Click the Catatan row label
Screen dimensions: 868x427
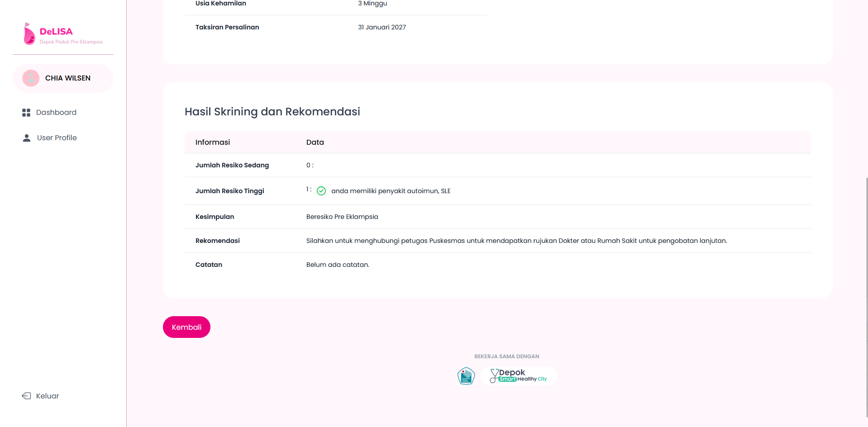tap(209, 265)
